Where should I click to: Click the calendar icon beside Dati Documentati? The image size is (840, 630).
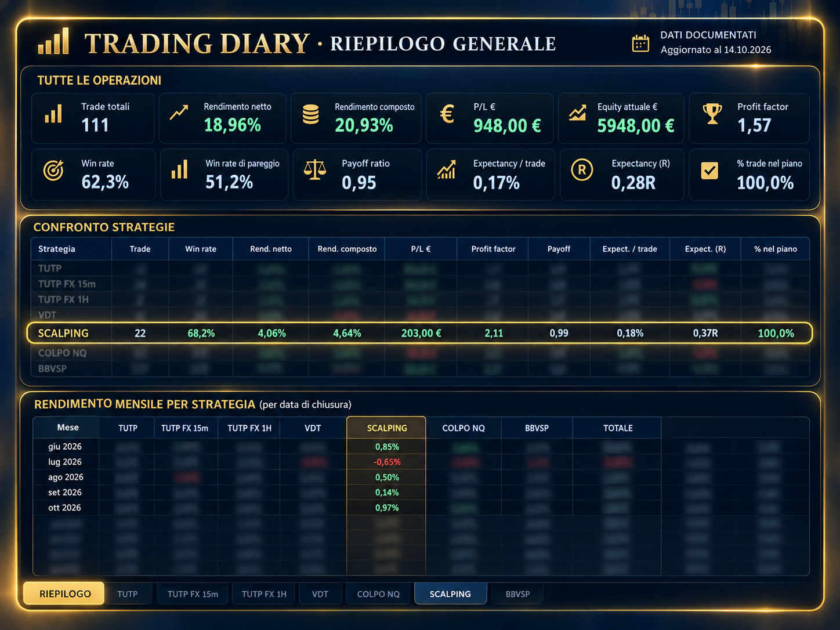pos(640,43)
